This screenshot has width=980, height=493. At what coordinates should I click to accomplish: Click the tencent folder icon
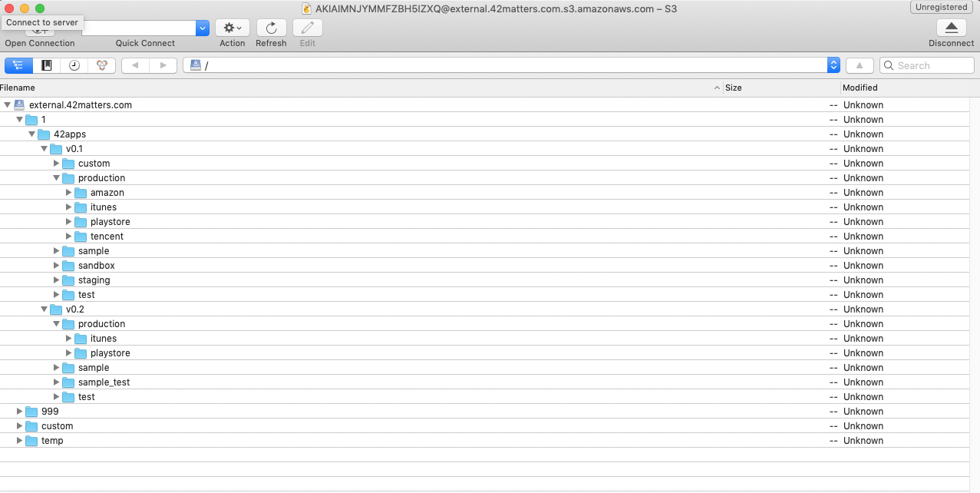click(81, 237)
